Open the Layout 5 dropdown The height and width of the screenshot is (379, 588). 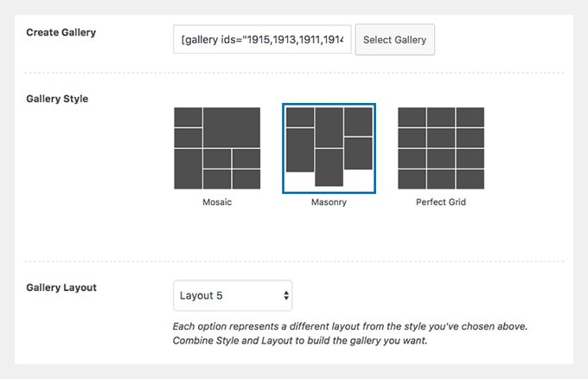tap(233, 295)
